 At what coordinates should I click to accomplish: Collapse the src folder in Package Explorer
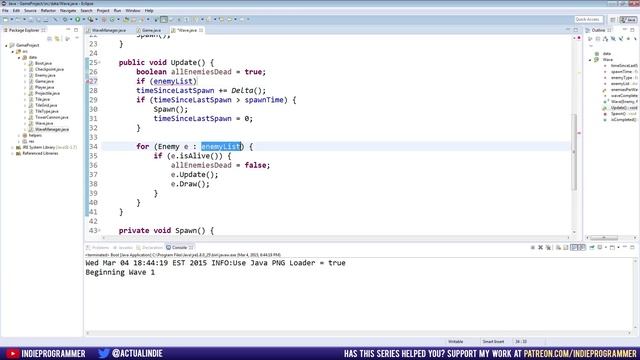[x=13, y=52]
